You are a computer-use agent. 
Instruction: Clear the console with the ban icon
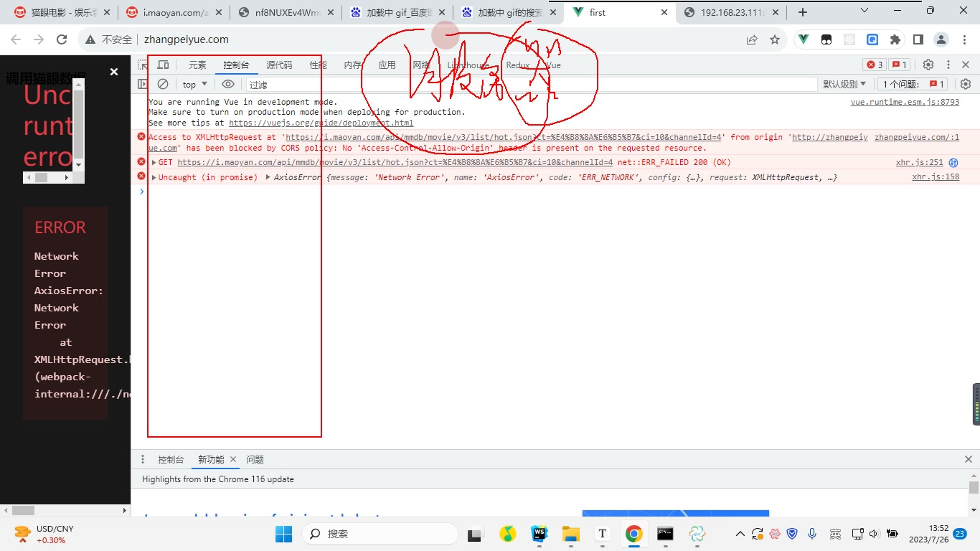[163, 84]
